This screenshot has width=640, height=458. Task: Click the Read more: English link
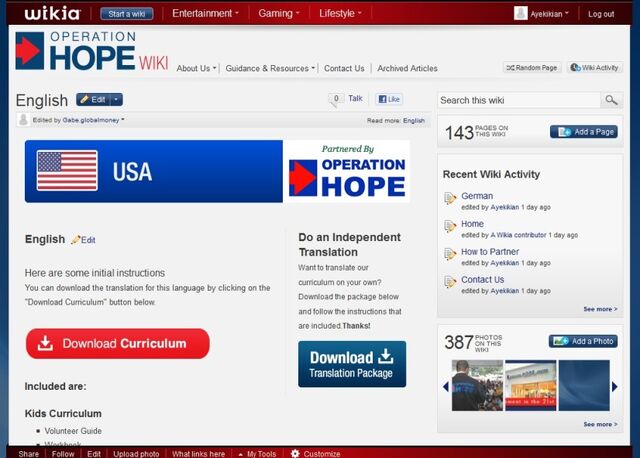tap(396, 120)
